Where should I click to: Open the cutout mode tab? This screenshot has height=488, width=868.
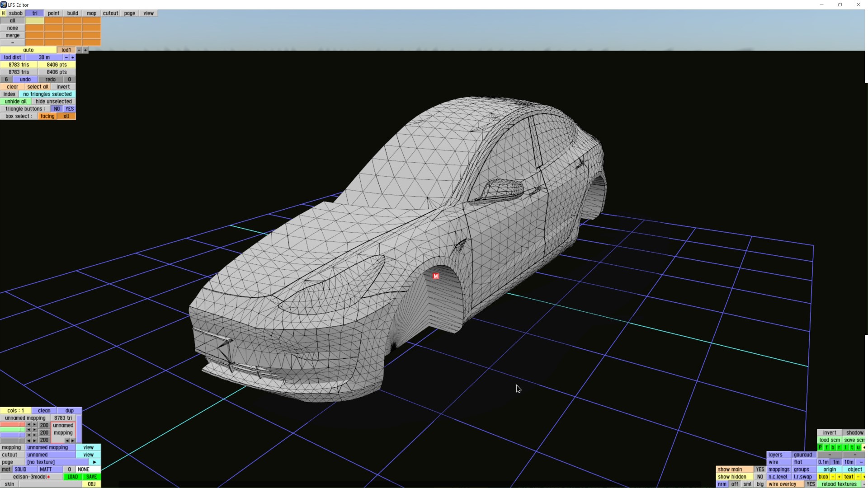point(110,13)
